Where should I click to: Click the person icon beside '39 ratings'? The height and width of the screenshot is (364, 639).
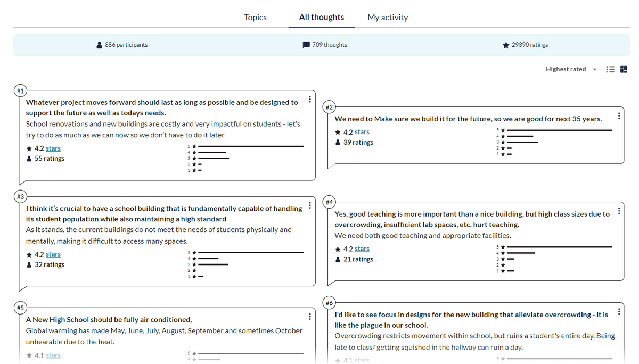[x=338, y=143]
